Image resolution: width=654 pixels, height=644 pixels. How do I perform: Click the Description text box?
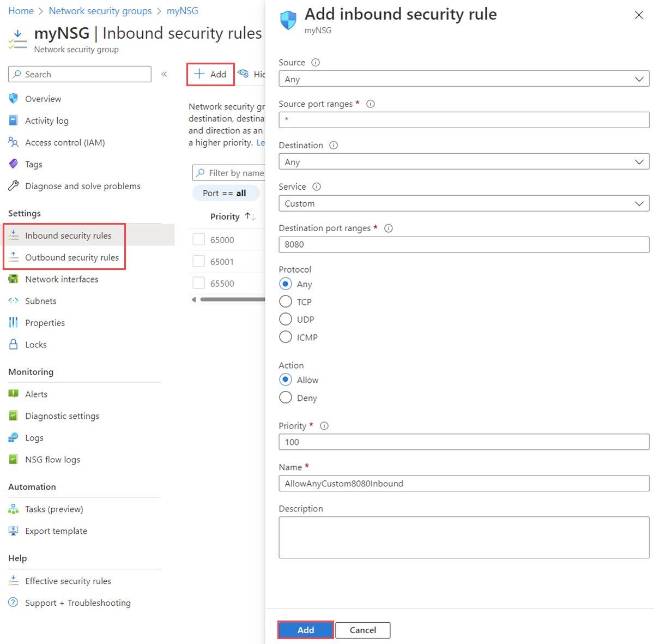click(x=464, y=537)
